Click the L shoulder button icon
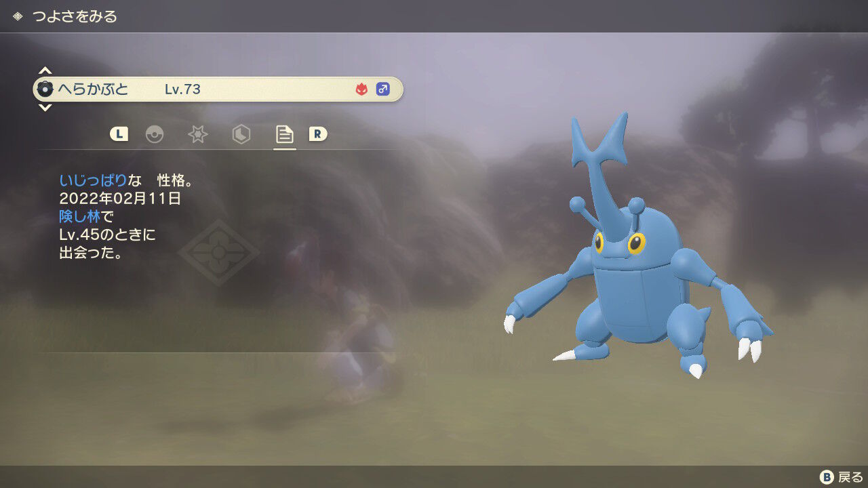Screen dimensions: 868x488 [119, 134]
